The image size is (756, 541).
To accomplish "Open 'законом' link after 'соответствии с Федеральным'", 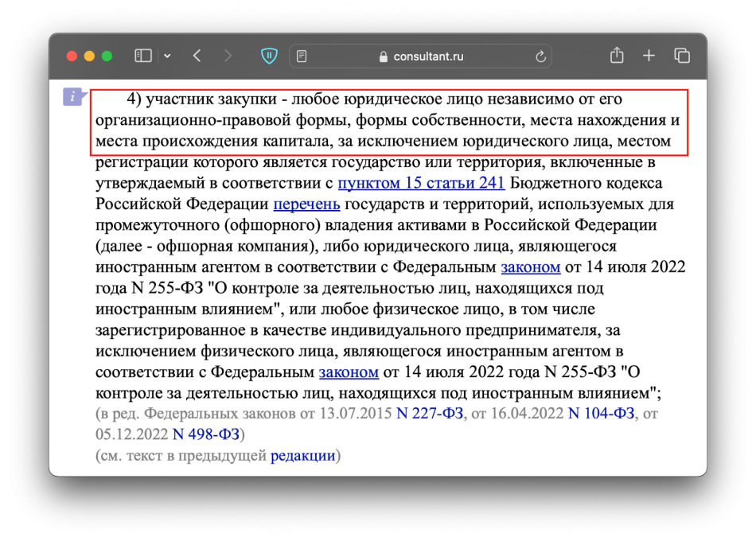I will 349,372.
